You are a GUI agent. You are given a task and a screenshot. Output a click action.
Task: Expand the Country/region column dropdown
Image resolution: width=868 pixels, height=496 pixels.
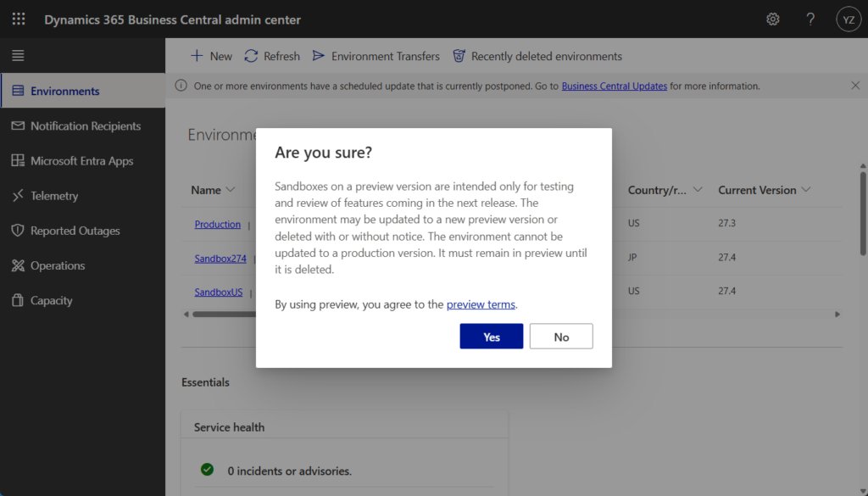(697, 190)
